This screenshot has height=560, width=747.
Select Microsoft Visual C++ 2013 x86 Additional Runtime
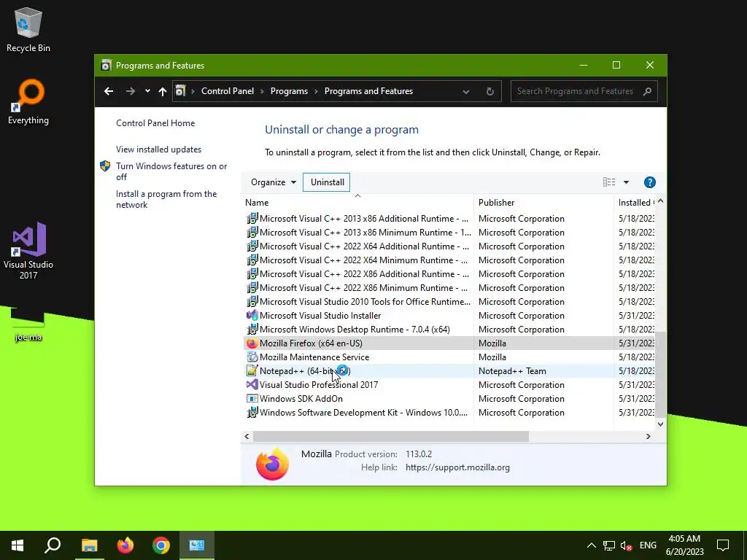tap(449, 219)
